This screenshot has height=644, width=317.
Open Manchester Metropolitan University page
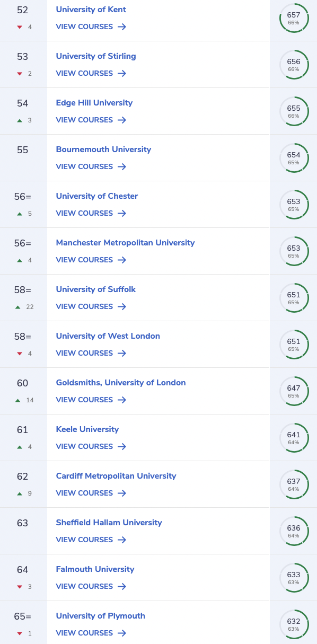click(x=126, y=243)
